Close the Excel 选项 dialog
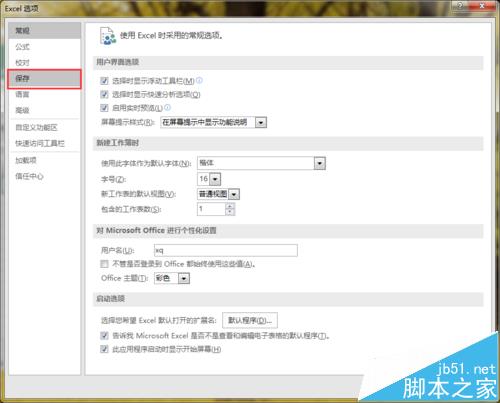The height and width of the screenshot is (403, 500). [482, 6]
